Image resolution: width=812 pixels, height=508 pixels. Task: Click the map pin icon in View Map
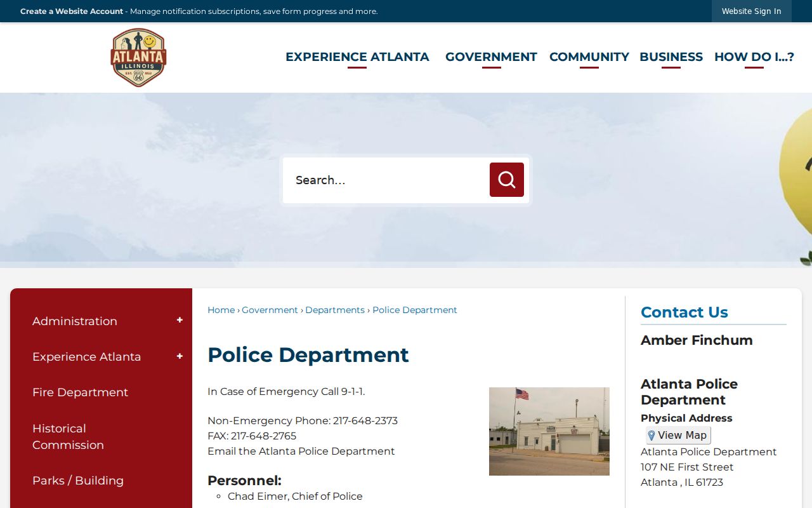(652, 436)
